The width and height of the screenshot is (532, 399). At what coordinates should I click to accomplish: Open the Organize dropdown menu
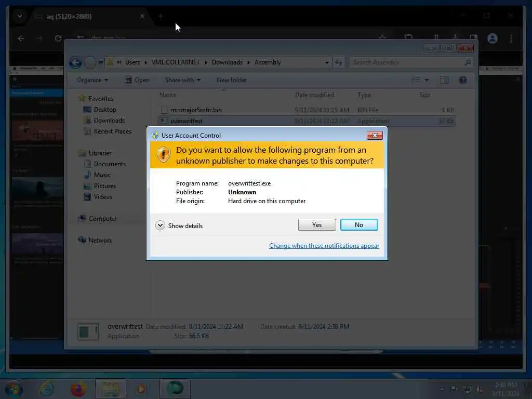tap(92, 80)
